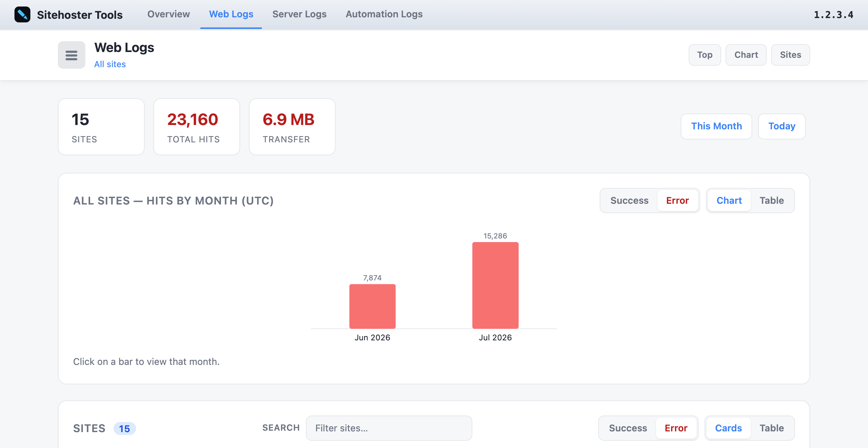The width and height of the screenshot is (868, 448).
Task: Select the This Month range
Action: coord(716,126)
